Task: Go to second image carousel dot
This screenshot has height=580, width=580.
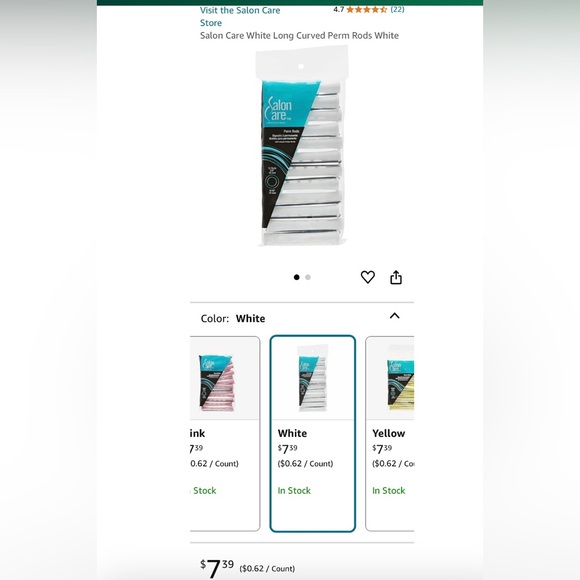Action: tap(308, 277)
